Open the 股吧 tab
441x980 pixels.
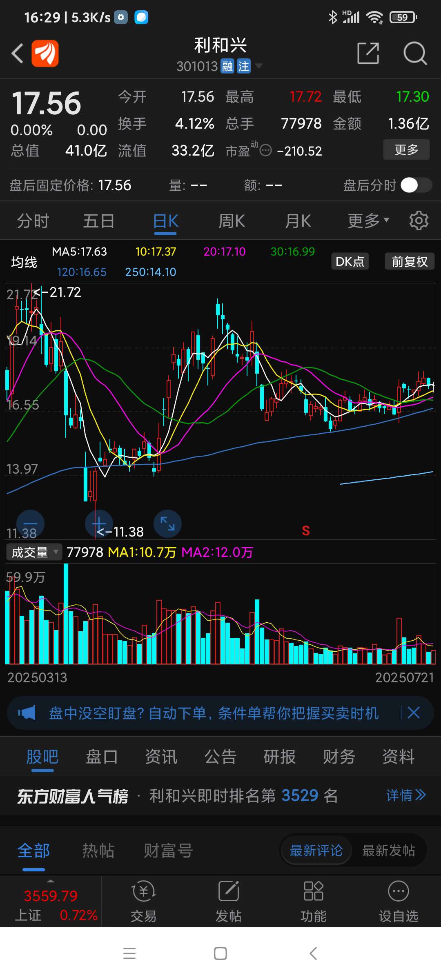pos(42,757)
